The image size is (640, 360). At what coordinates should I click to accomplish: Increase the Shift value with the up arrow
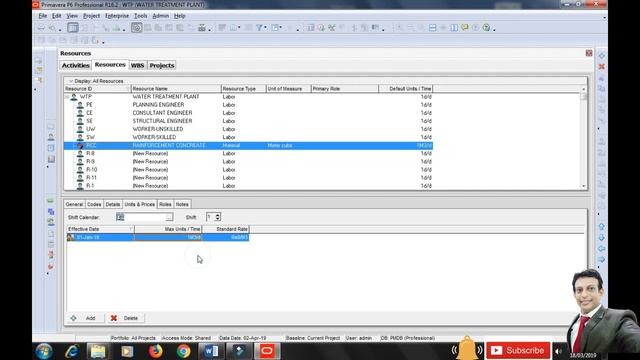click(218, 215)
